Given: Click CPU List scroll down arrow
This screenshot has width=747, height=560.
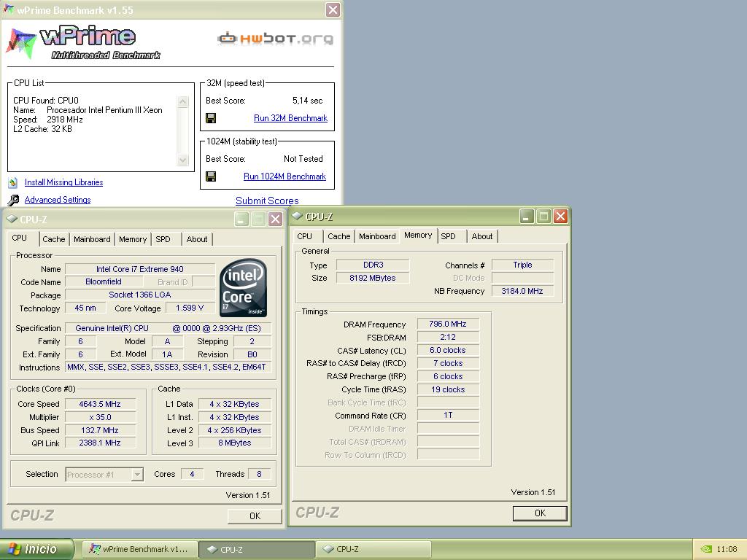Looking at the screenshot, I should click(x=182, y=160).
